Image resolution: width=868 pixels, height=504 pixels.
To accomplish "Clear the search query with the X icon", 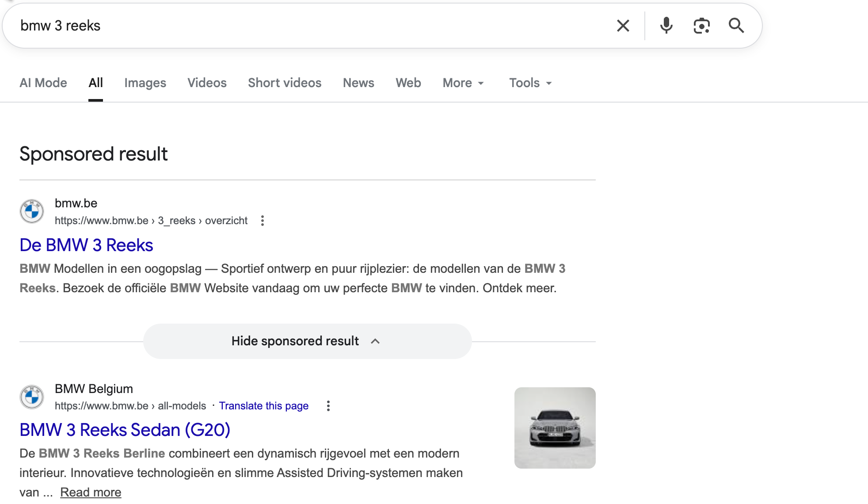I will click(x=623, y=26).
